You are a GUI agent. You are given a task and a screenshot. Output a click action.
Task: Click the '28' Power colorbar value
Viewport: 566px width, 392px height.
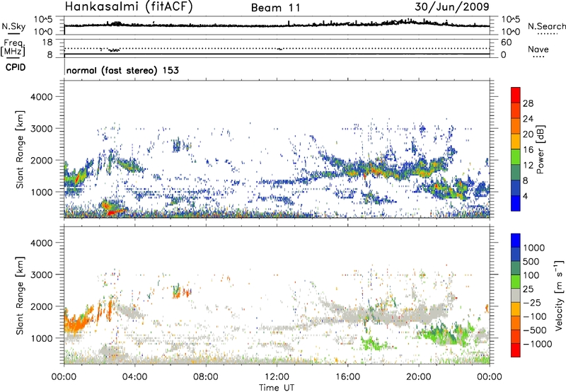pyautogui.click(x=528, y=103)
